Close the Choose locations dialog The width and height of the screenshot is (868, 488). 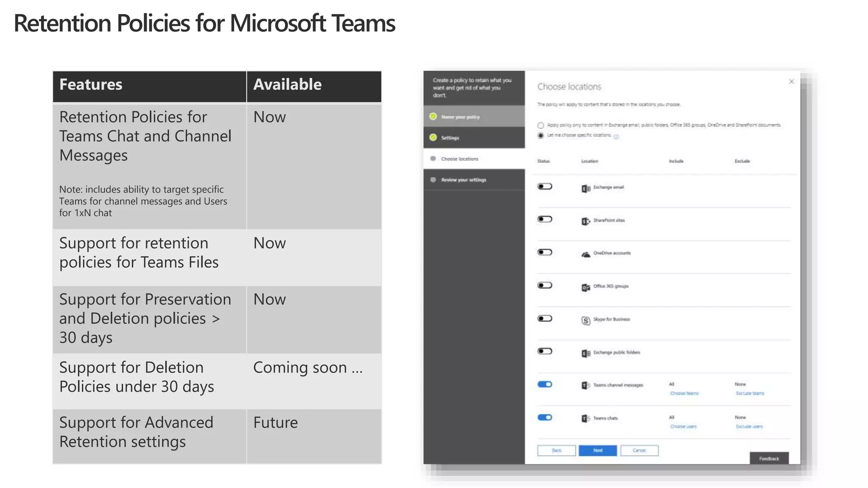(791, 81)
